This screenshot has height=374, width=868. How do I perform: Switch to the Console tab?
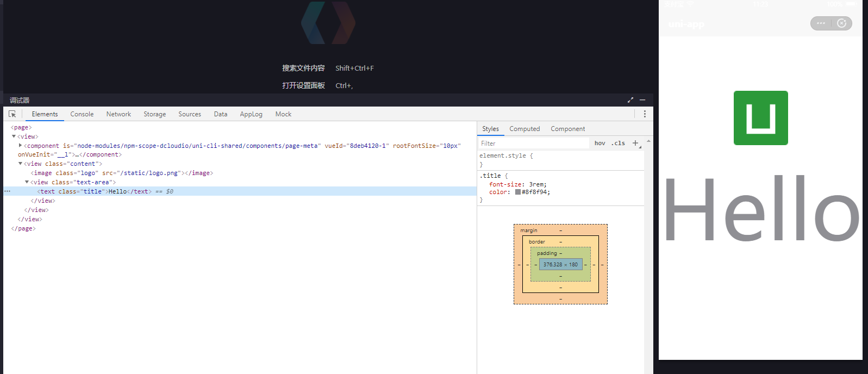(82, 114)
